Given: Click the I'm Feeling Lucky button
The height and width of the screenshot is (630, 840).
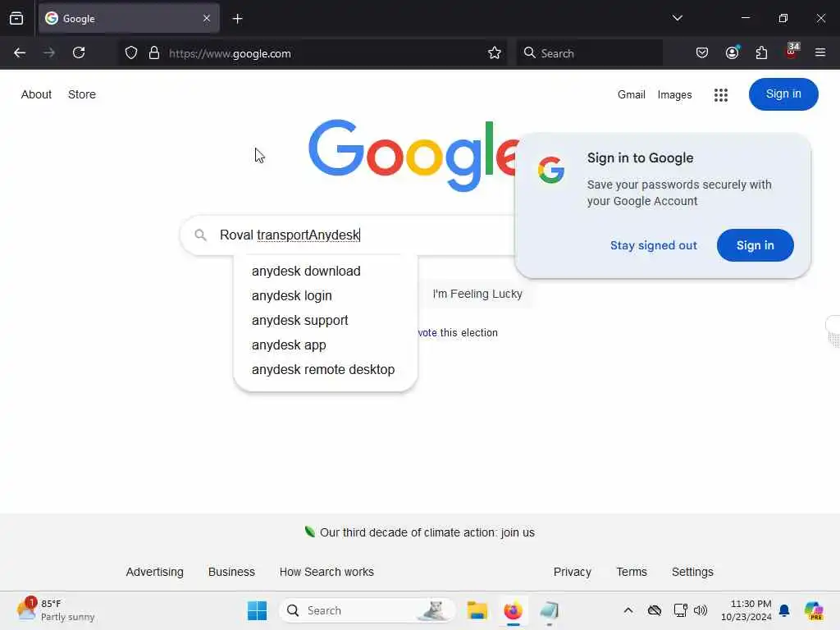Looking at the screenshot, I should pyautogui.click(x=477, y=294).
